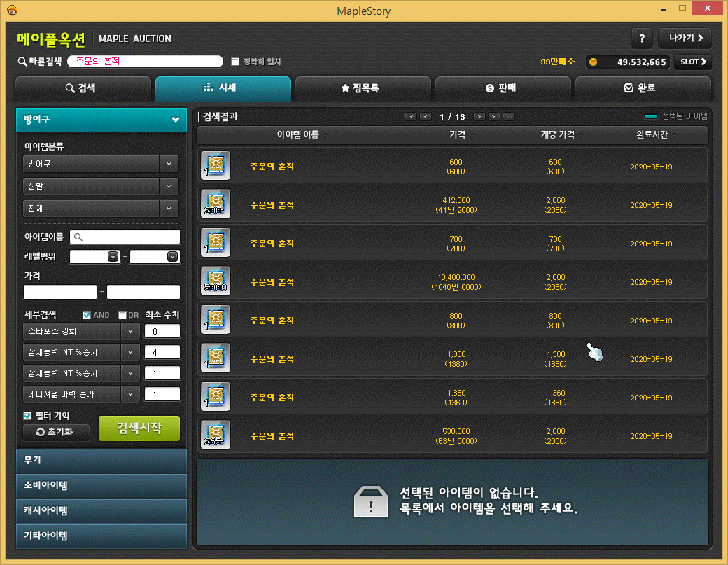Check the OR detail search option
Image resolution: width=728 pixels, height=565 pixels.
pyautogui.click(x=122, y=315)
